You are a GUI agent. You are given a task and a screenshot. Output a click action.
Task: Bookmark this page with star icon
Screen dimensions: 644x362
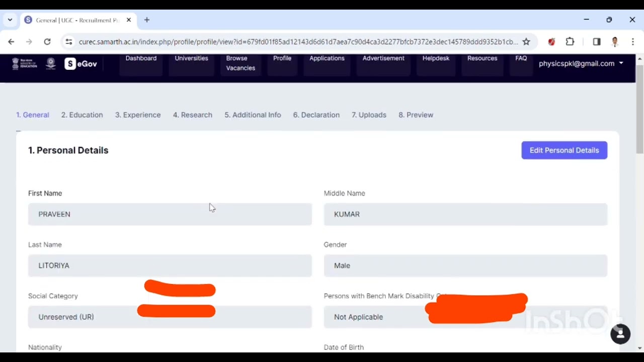point(526,42)
